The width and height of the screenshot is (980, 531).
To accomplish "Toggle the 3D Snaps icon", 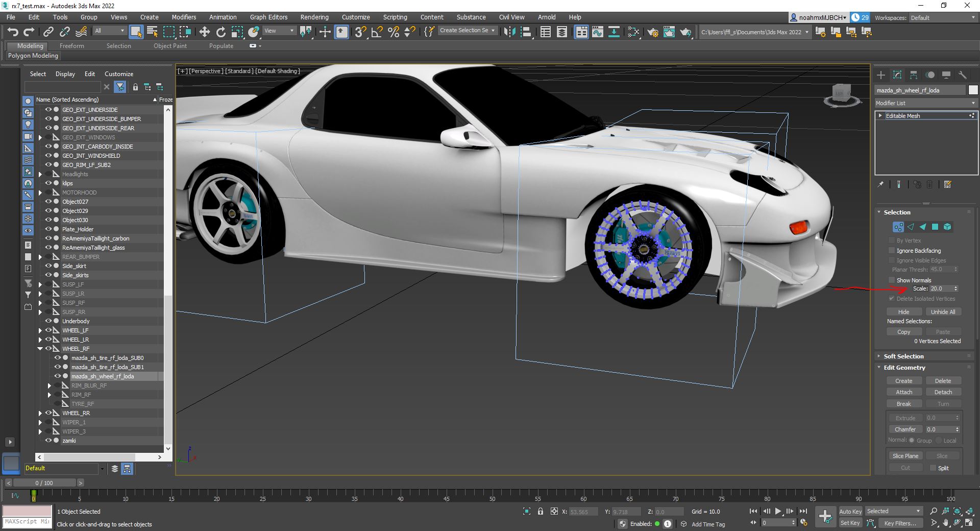I will (x=360, y=32).
